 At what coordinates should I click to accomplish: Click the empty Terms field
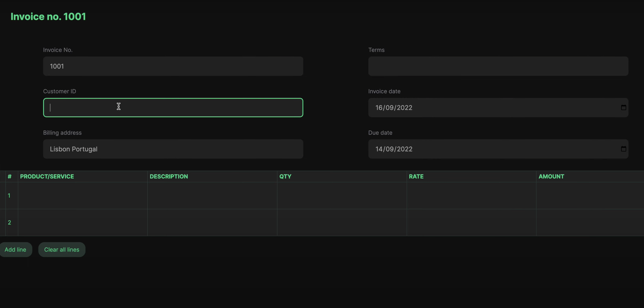tap(498, 66)
